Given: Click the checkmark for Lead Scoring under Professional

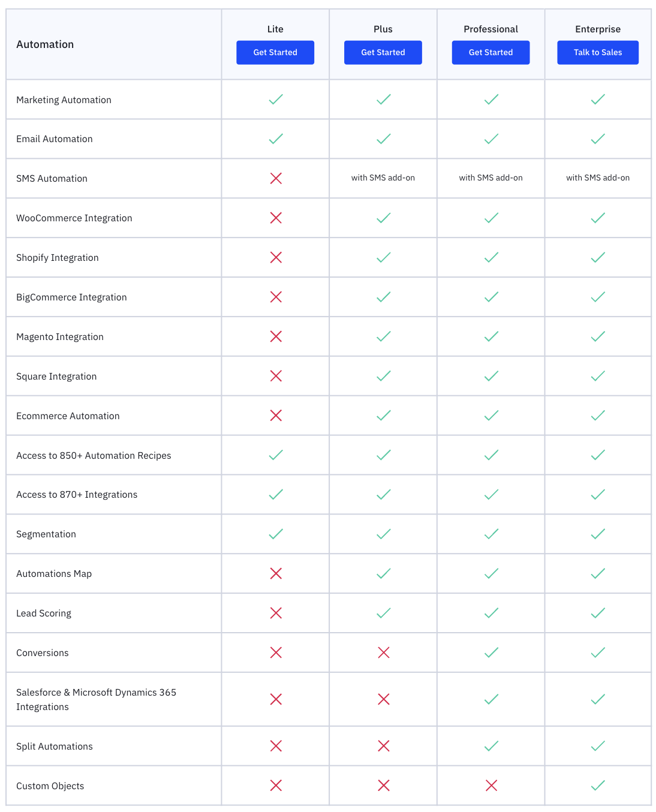Looking at the screenshot, I should pos(491,613).
